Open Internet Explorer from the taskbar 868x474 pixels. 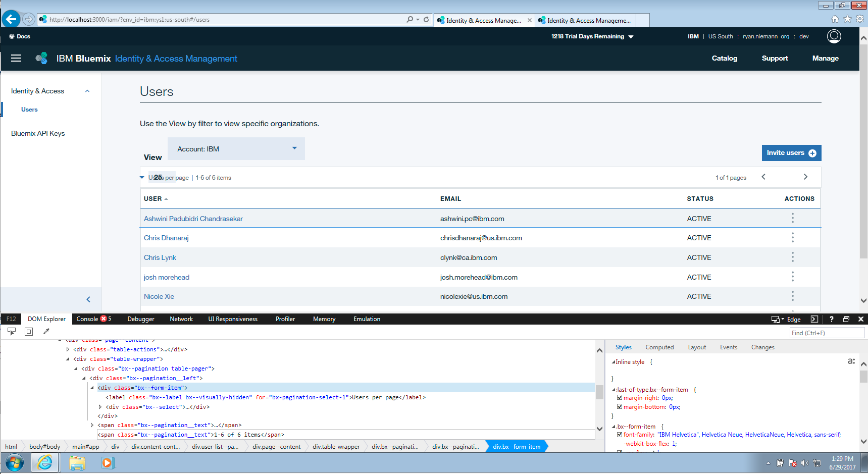tap(45, 462)
